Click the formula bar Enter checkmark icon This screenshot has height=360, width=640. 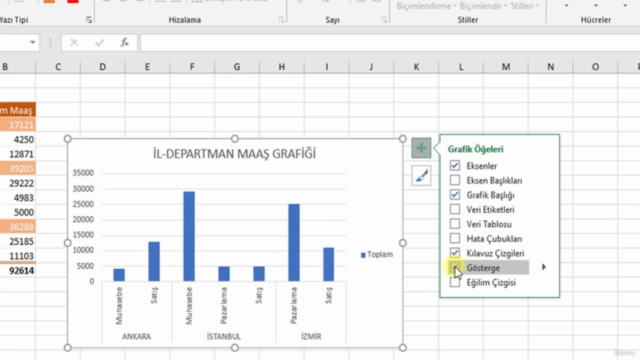pyautogui.click(x=99, y=42)
